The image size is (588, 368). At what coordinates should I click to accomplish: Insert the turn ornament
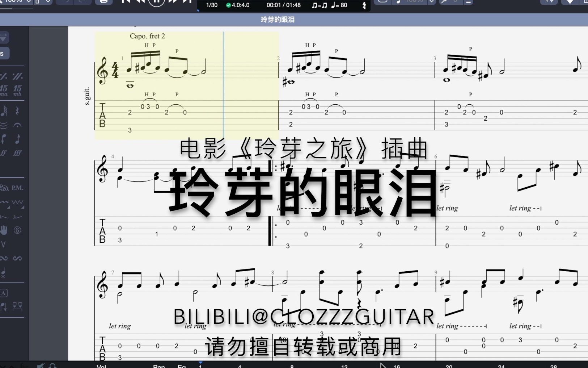pos(4,258)
